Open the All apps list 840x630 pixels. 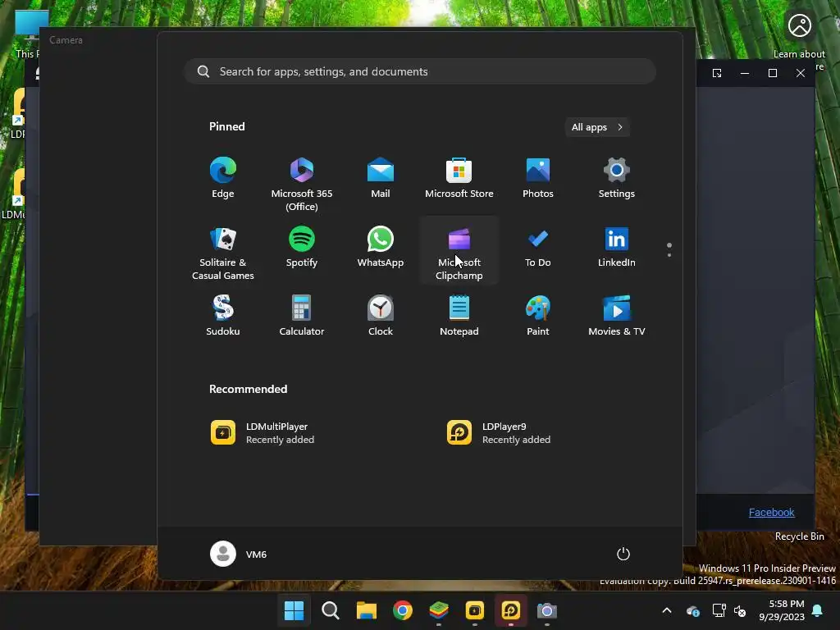597,127
